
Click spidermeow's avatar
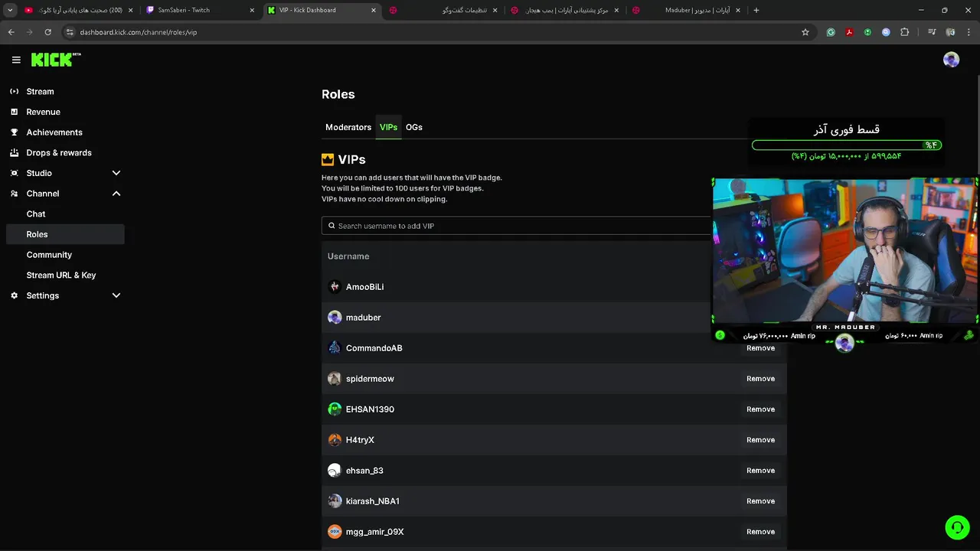[335, 379]
